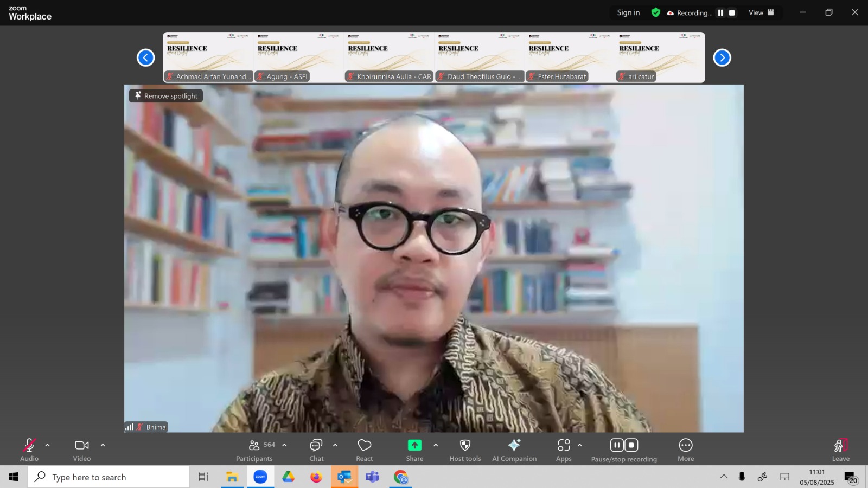This screenshot has width=868, height=488.
Task: Show hidden system tray icons
Action: [724, 477]
